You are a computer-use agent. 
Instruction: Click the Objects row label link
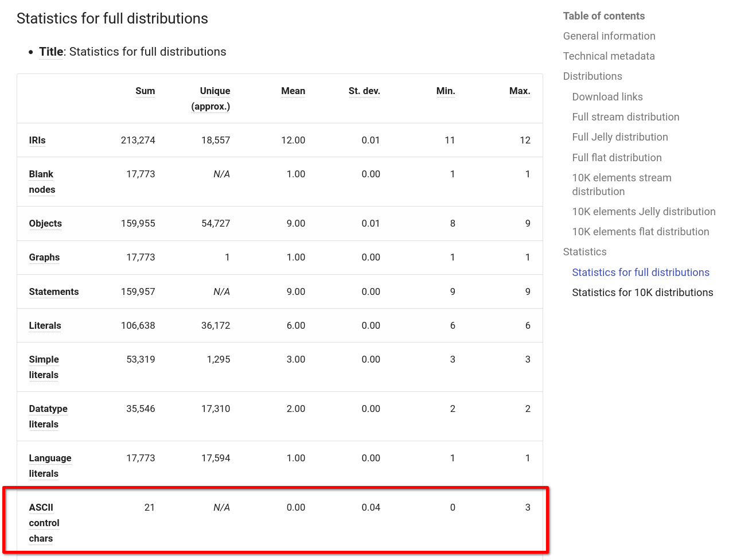tap(45, 223)
